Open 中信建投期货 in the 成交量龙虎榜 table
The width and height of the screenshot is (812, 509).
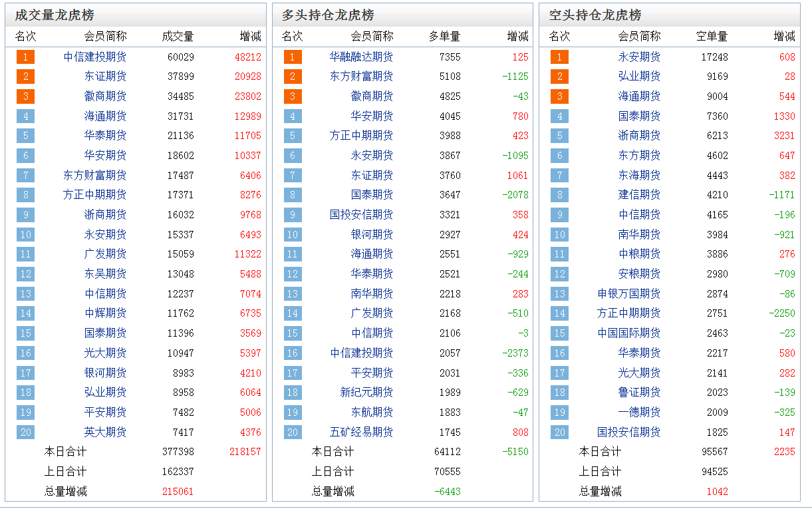pyautogui.click(x=94, y=57)
